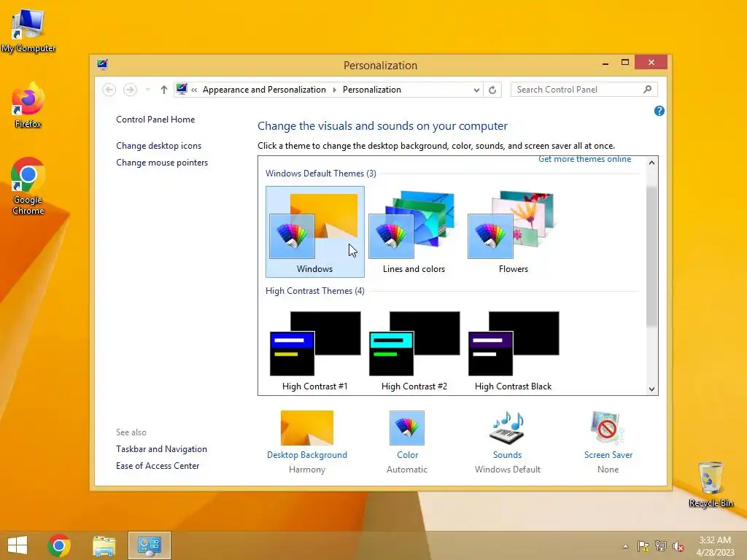Click the muted volume tray icon
The width and height of the screenshot is (747, 560).
(678, 546)
